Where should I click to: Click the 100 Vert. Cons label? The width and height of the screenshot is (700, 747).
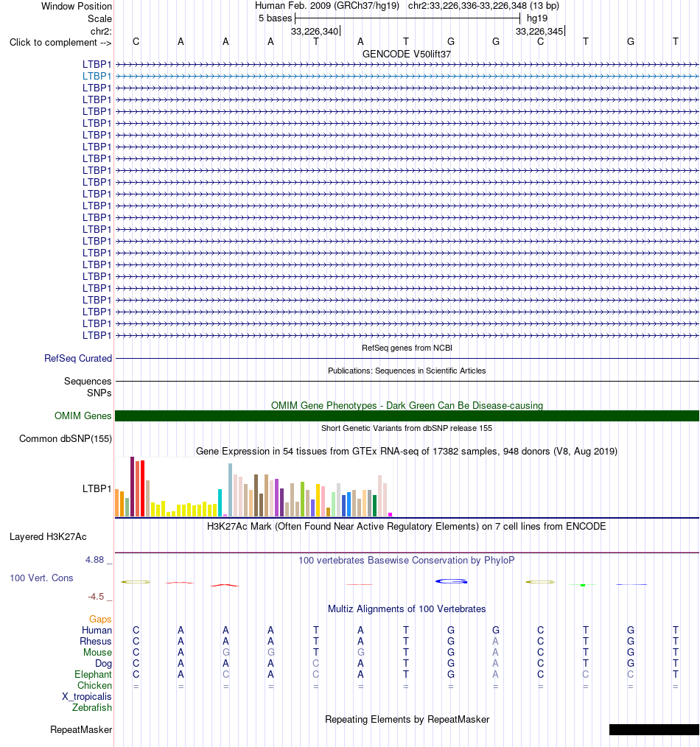(41, 578)
